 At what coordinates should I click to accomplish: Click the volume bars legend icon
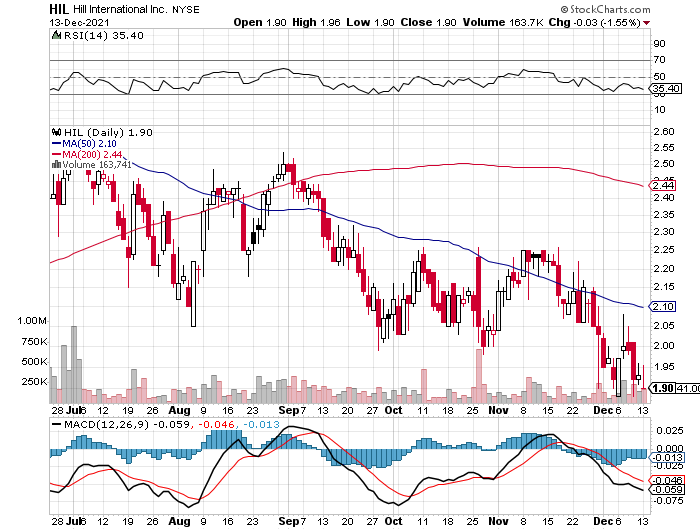point(56,164)
